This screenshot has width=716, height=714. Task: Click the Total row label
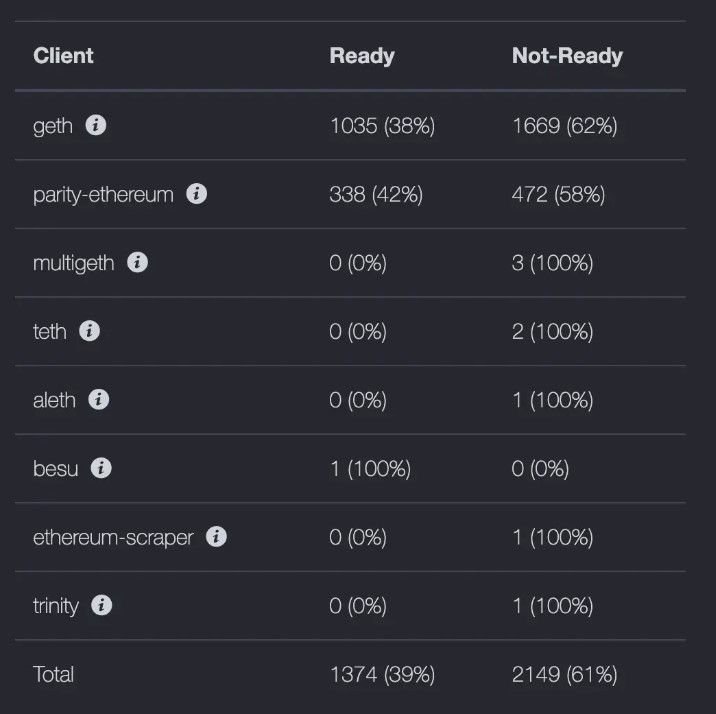53,674
